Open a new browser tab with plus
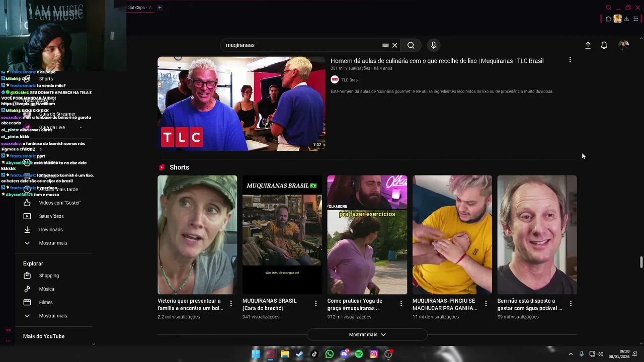The height and width of the screenshot is (362, 644). pyautogui.click(x=159, y=8)
